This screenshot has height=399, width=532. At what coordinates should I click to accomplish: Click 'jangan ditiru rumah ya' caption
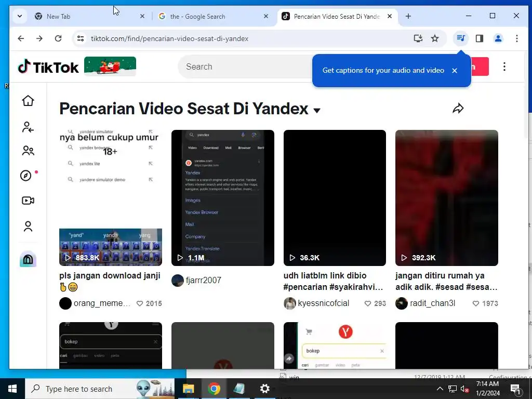tap(446, 281)
